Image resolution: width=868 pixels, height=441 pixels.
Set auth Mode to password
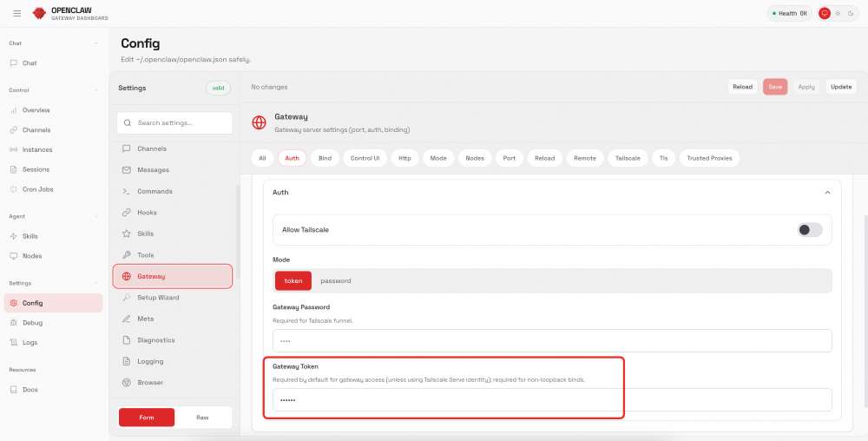click(x=336, y=281)
